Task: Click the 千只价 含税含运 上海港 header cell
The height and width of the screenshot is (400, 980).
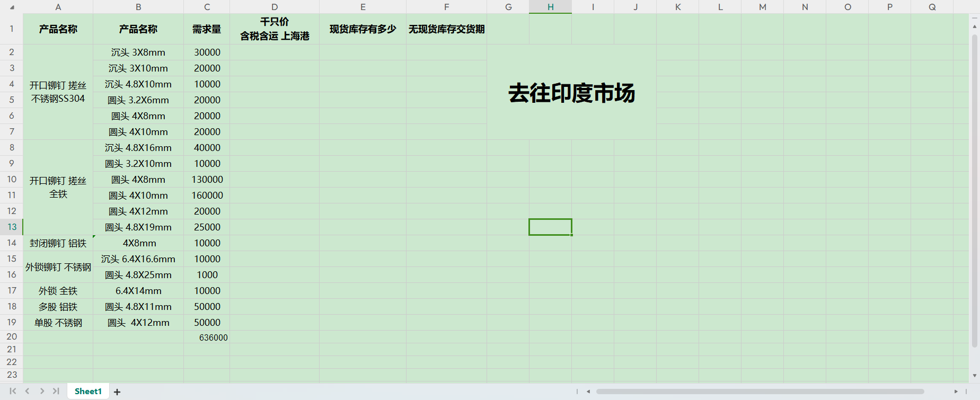Action: tap(275, 29)
